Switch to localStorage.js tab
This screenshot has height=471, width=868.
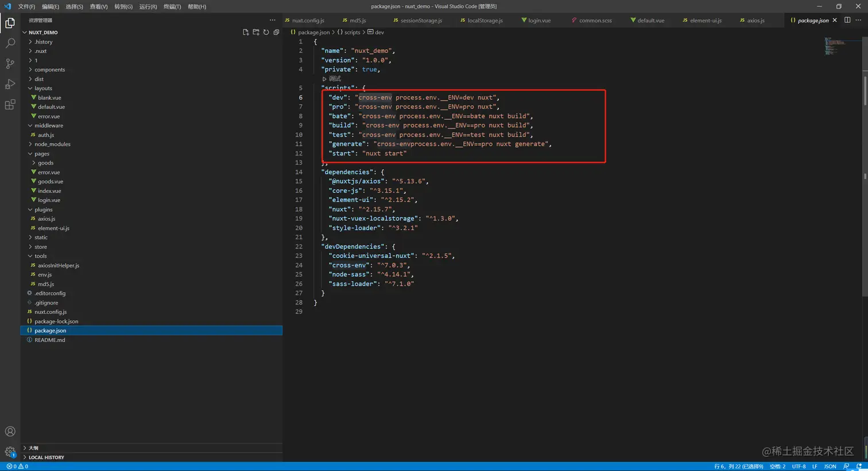point(482,20)
